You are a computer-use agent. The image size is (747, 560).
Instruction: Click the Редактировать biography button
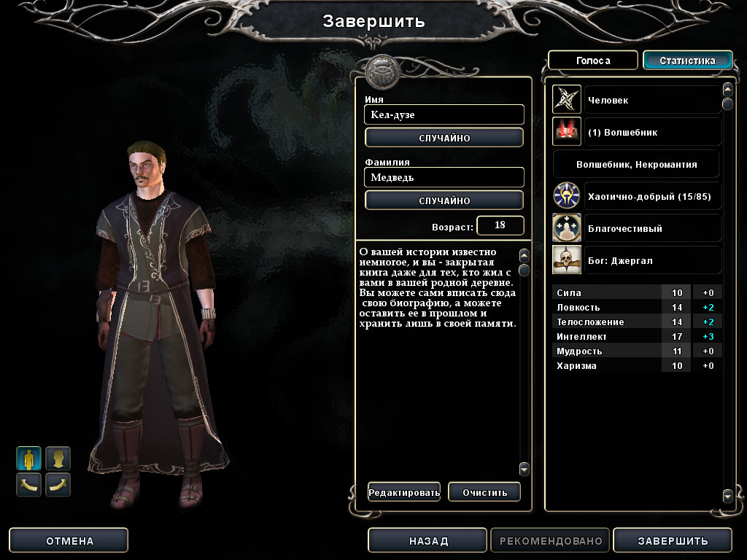(404, 492)
